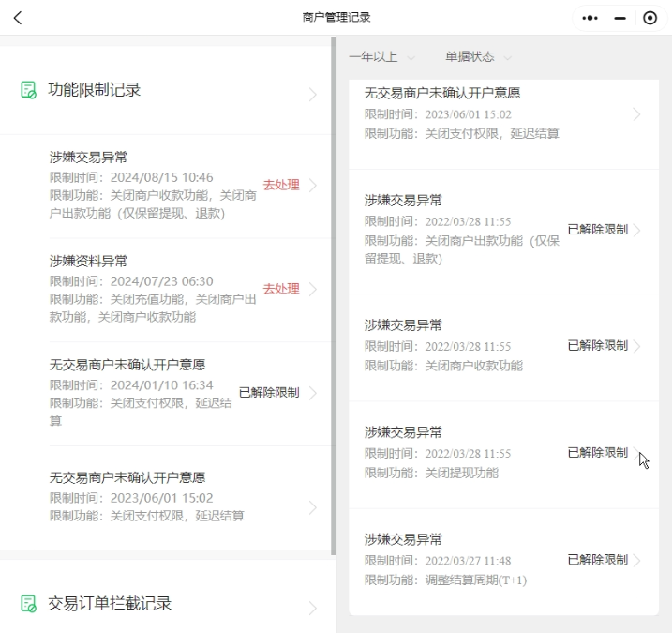Select left 无交易商户未确认开户意愿 dated 2023/06/01

coord(127,477)
